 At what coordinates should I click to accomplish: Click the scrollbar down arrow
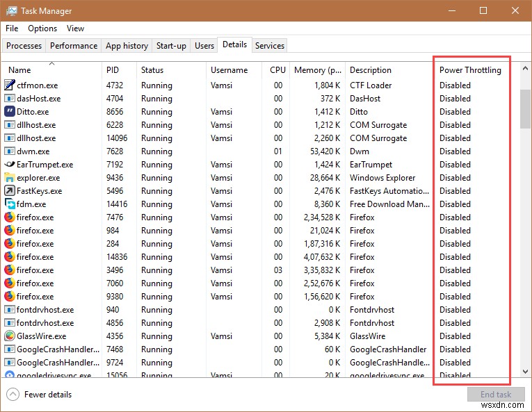click(x=525, y=371)
